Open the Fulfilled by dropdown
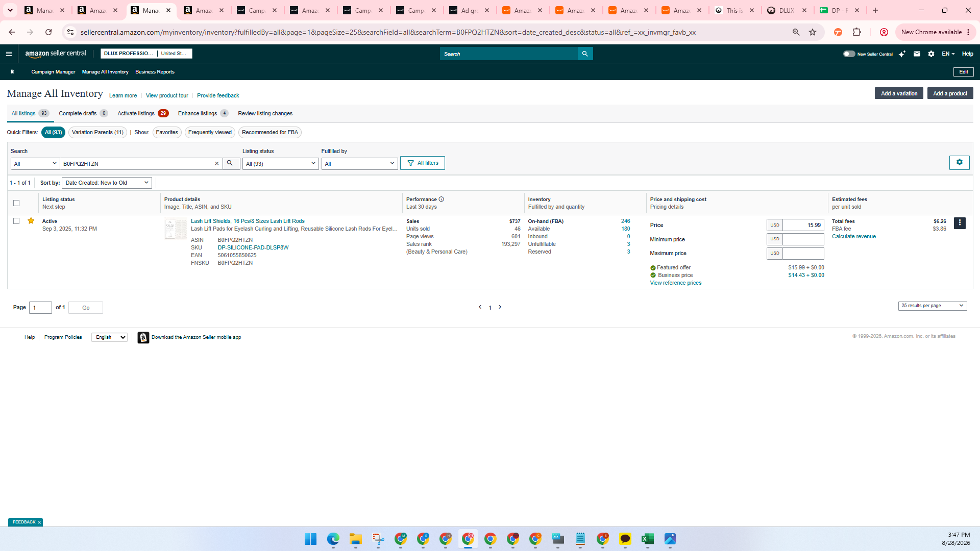Screen dimensions: 980x551 pyautogui.click(x=359, y=164)
